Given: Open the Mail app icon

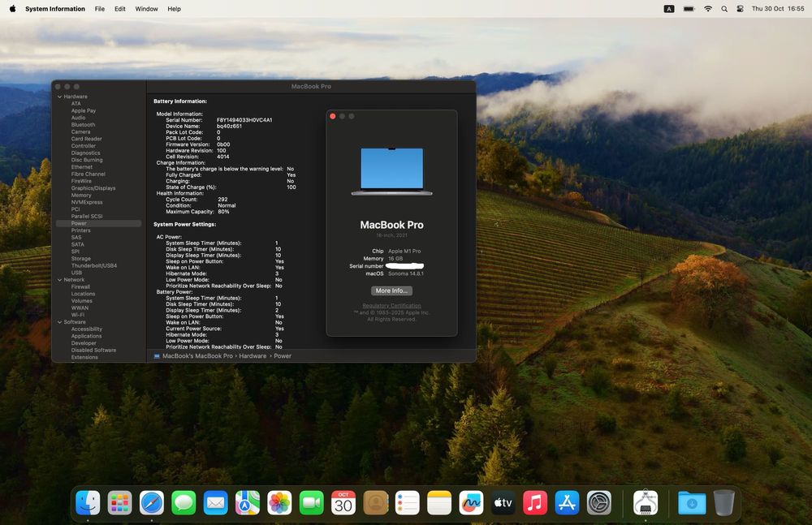Looking at the screenshot, I should coord(215,503).
